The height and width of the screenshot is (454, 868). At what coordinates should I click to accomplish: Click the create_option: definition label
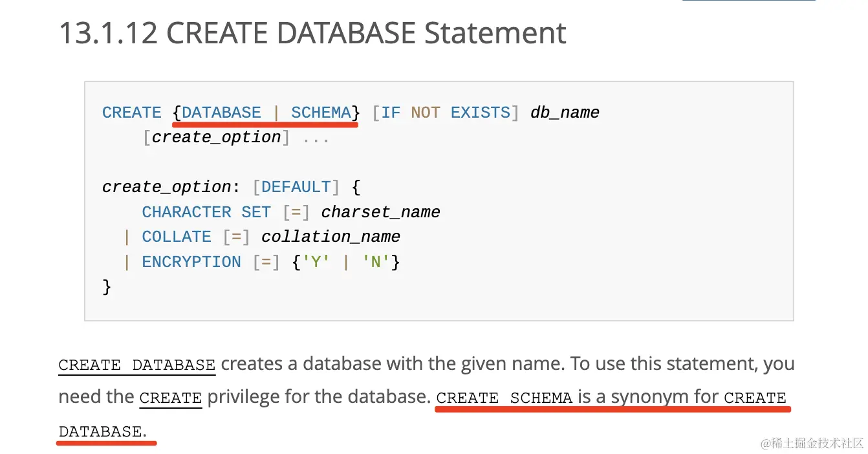click(x=171, y=187)
